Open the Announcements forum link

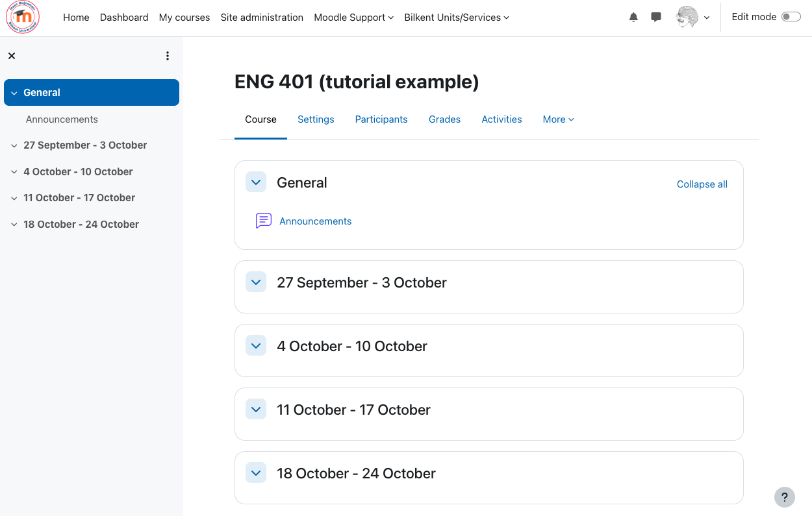315,221
